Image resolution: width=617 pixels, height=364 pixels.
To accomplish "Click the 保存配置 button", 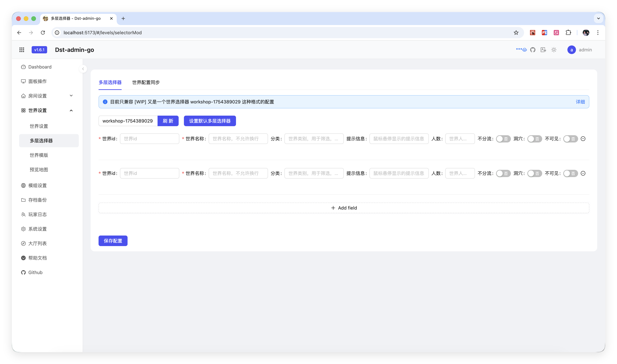I will (x=113, y=241).
